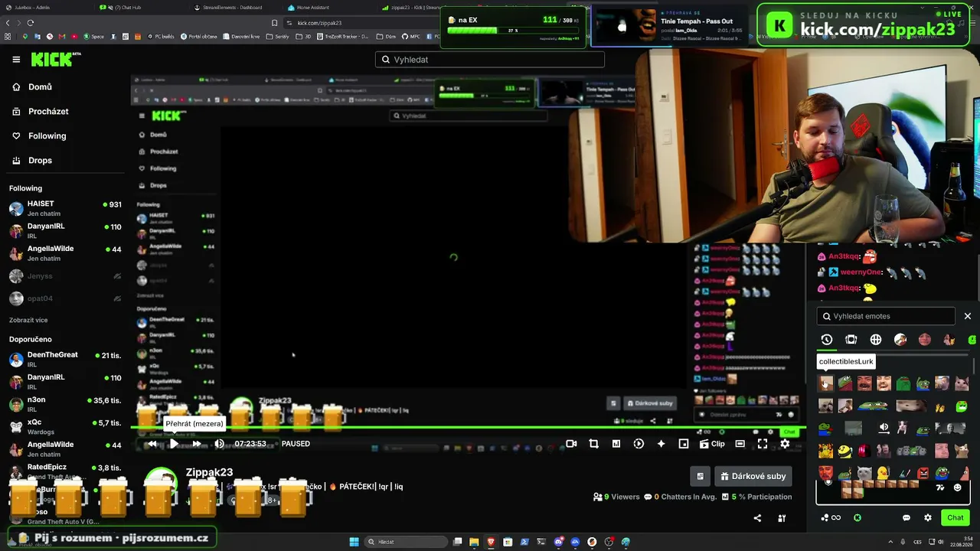Open DeenTheGreat recommended channel
The image size is (980, 551).
point(65,359)
